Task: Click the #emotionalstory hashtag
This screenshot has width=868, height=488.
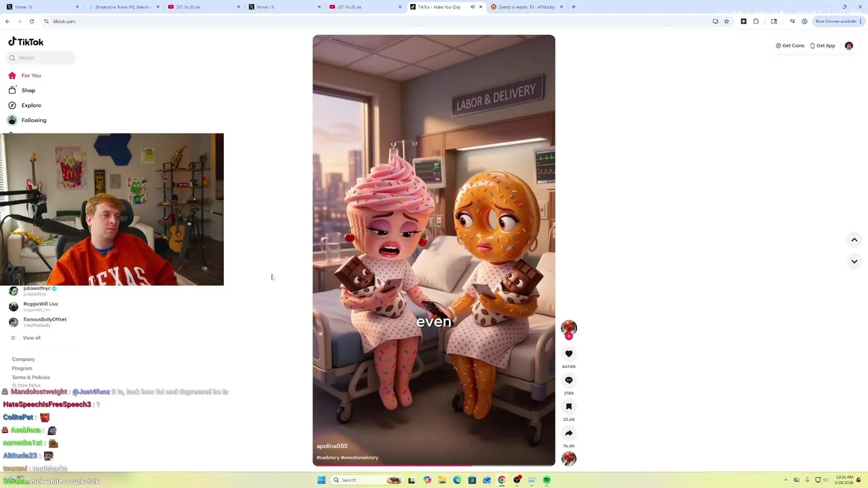Action: point(359,457)
